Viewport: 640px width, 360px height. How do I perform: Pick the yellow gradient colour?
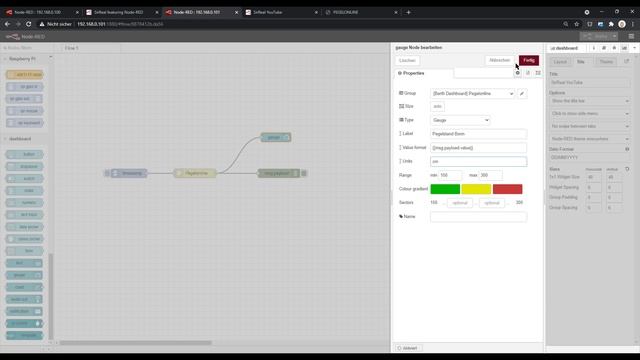(x=476, y=189)
